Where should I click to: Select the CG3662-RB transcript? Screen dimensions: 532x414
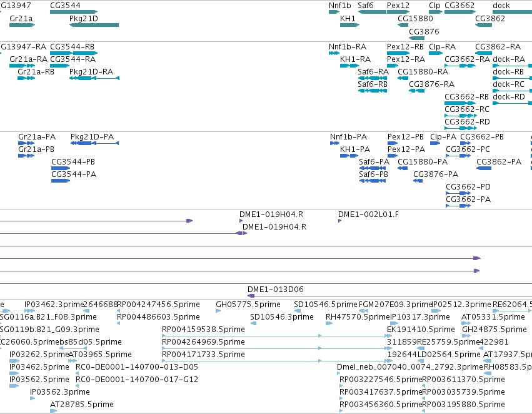[x=460, y=103]
